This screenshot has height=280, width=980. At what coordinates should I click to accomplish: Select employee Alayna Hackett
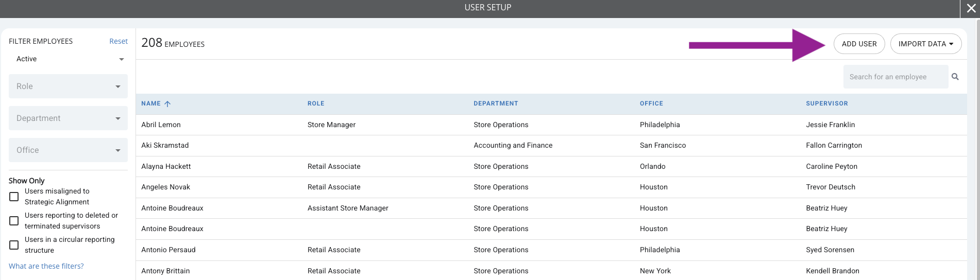point(166,166)
